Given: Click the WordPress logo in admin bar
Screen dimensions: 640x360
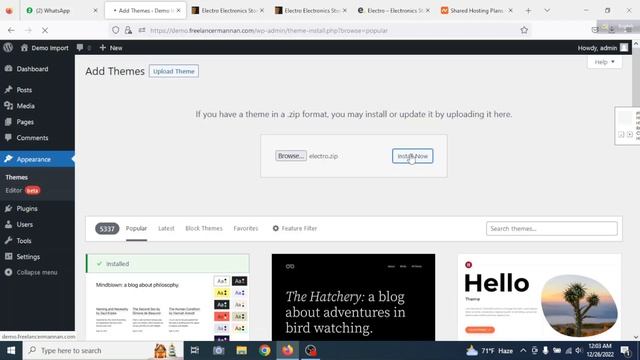Looking at the screenshot, I should pyautogui.click(x=8, y=47).
